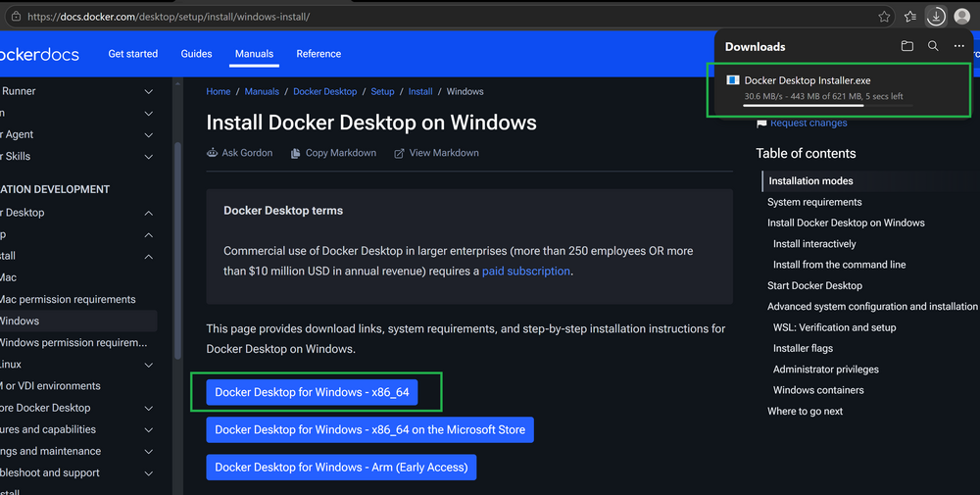Go to Setup breadcrumb
The height and width of the screenshot is (495, 980).
coord(382,91)
